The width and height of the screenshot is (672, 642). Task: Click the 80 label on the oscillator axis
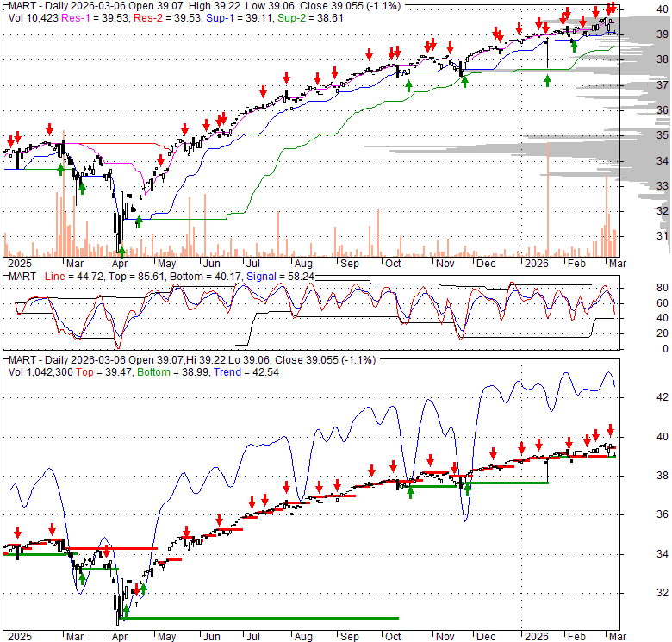coord(663,288)
